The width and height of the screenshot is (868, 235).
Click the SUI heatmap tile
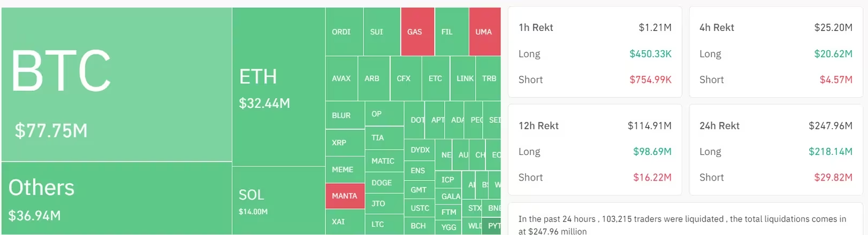(381, 32)
